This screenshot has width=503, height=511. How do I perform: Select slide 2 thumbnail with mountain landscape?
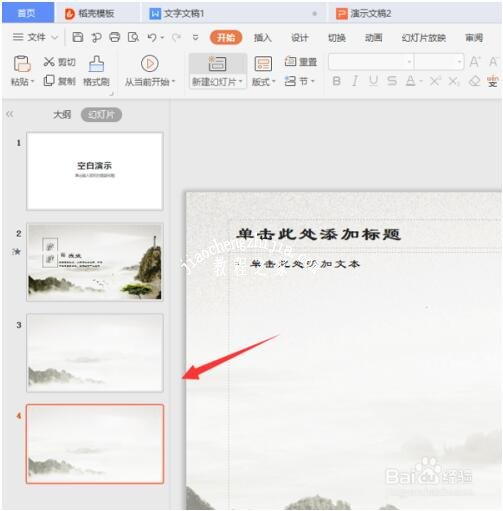tap(95, 262)
